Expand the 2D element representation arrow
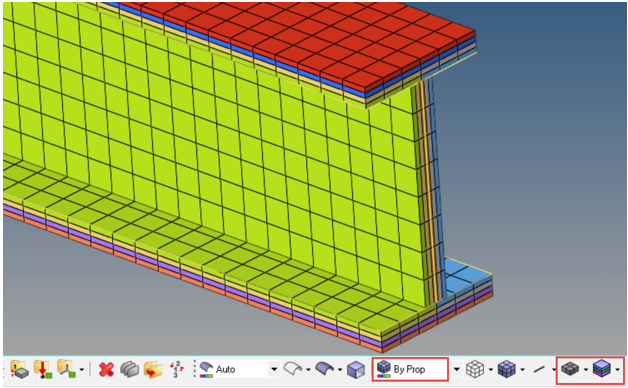 [x=586, y=369]
